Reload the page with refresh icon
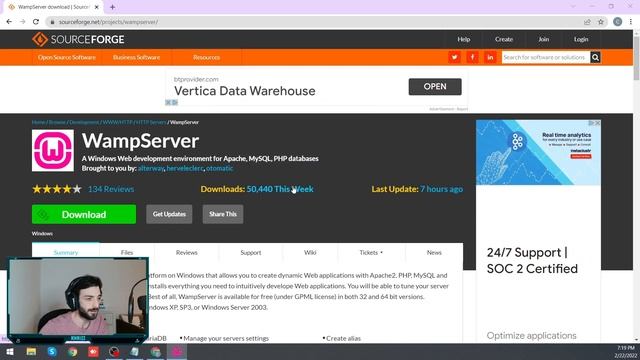The height and width of the screenshot is (360, 640). pos(36,22)
